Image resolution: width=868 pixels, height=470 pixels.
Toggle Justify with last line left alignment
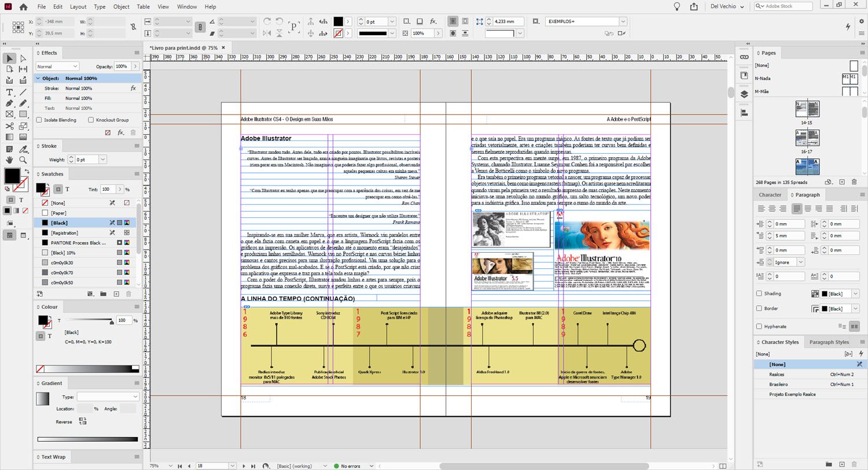797,209
